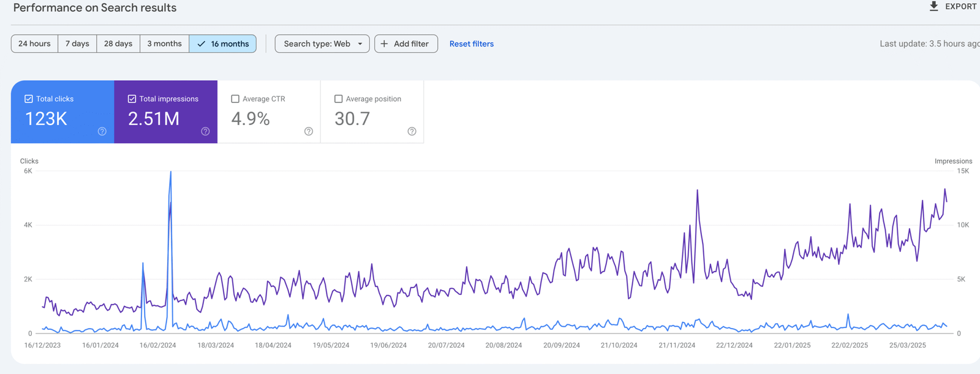Click the Reset filters link
The height and width of the screenshot is (374, 980).
pos(471,44)
